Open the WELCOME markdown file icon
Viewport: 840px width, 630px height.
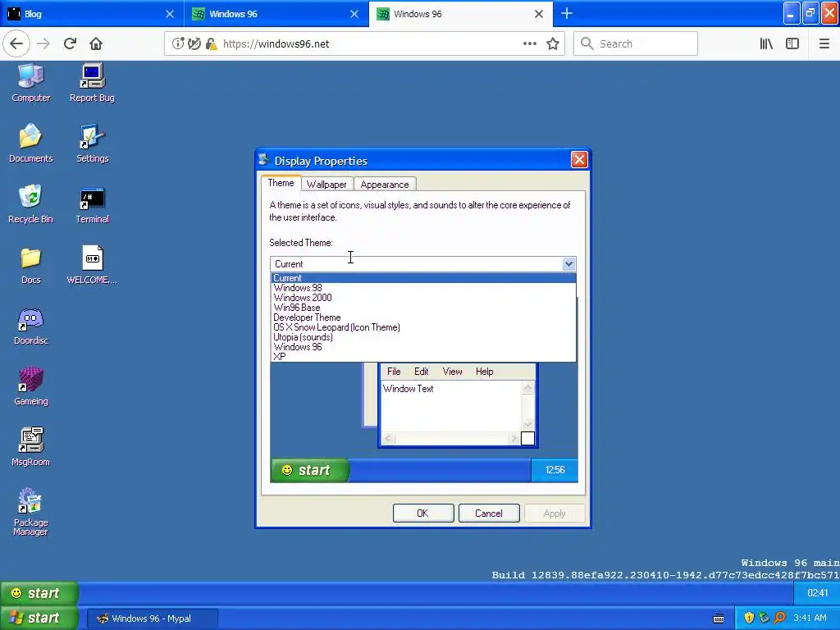pos(92,265)
